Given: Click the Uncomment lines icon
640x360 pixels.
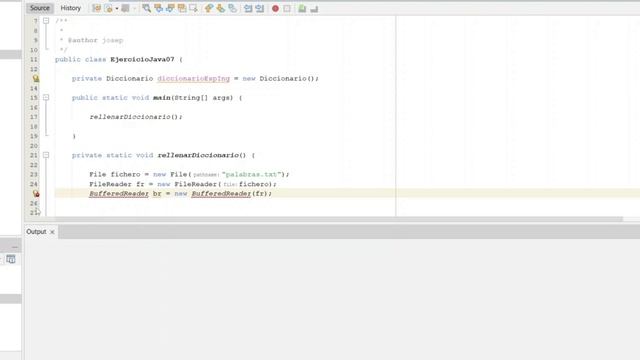Looking at the screenshot, I should click(x=314, y=9).
